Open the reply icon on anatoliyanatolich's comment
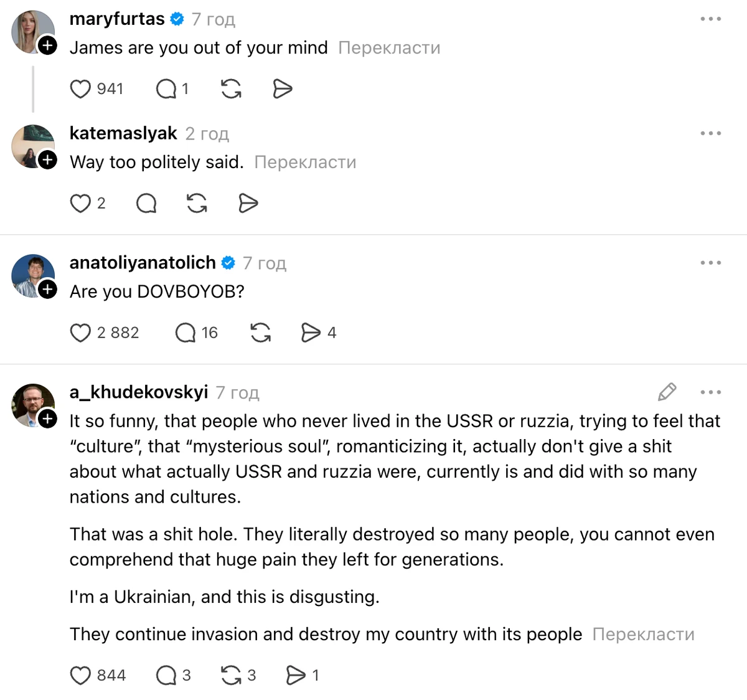 [x=186, y=333]
